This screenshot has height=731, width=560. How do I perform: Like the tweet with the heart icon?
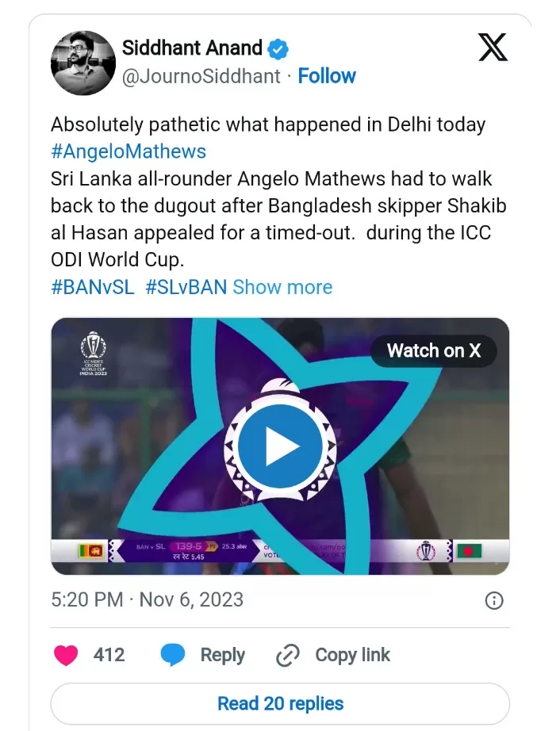click(66, 655)
